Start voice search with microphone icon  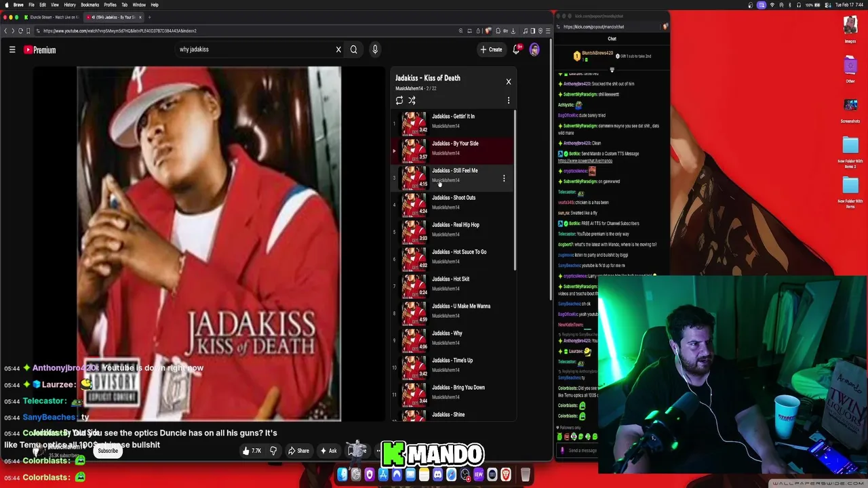374,49
